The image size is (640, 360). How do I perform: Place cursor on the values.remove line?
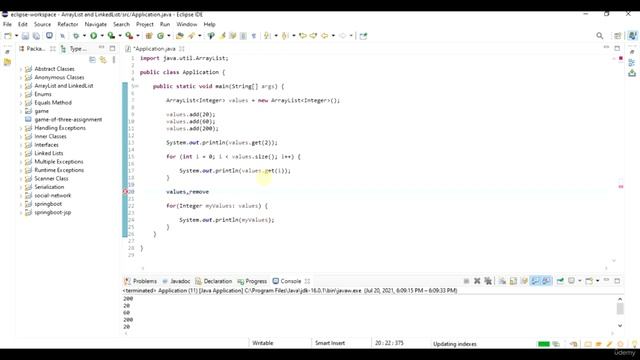(x=187, y=192)
